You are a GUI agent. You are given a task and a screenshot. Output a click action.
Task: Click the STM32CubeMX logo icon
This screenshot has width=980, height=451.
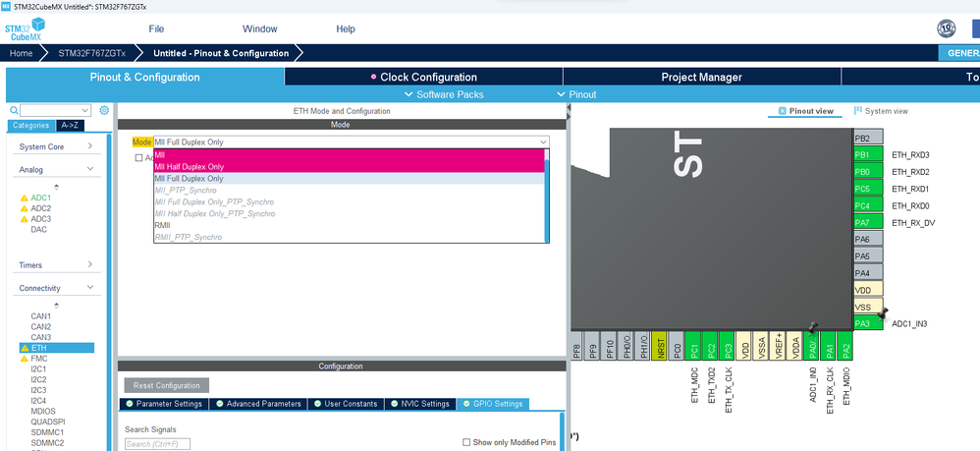(25, 28)
